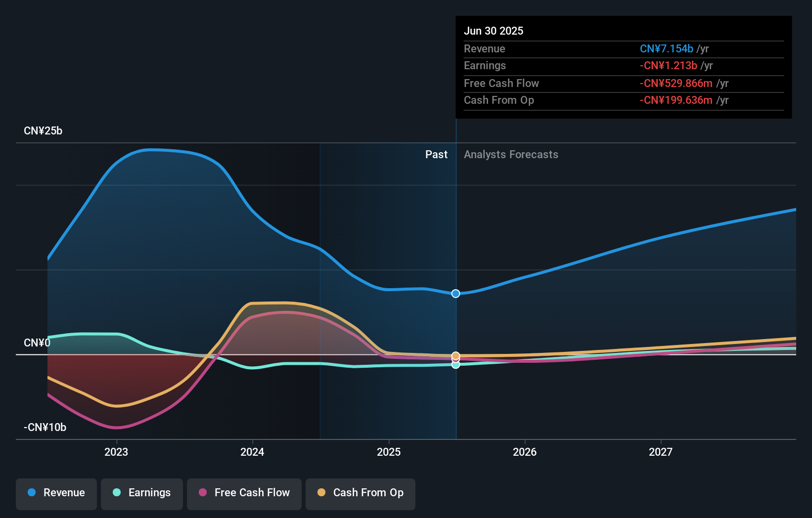Click the Free Cash Flow label in tooltip
The image size is (812, 518).
click(x=501, y=84)
